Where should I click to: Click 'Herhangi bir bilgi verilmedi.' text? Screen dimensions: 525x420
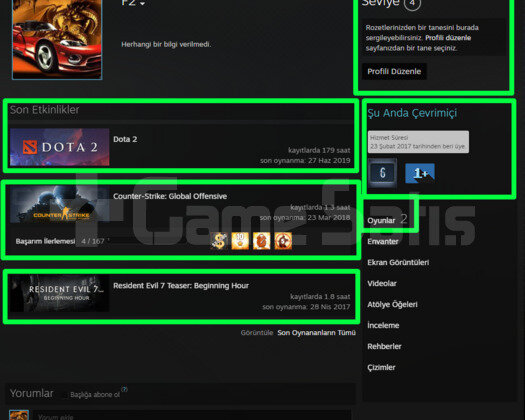[166, 45]
